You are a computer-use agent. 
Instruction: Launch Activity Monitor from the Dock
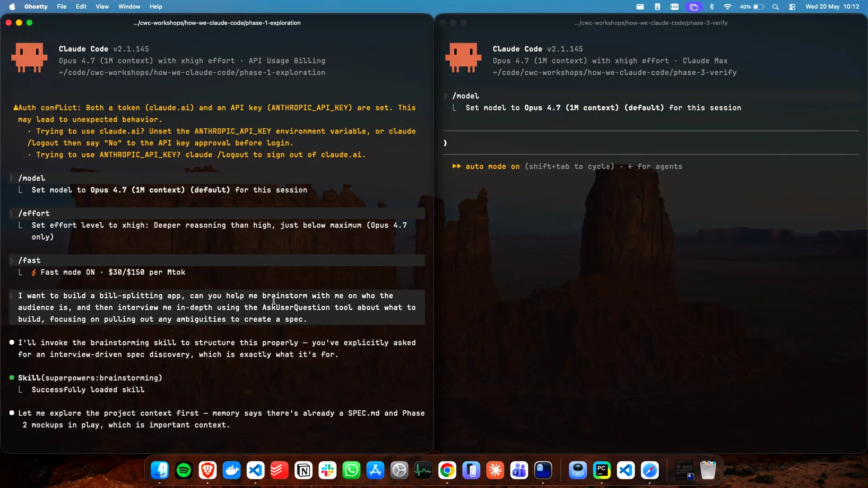pyautogui.click(x=423, y=470)
